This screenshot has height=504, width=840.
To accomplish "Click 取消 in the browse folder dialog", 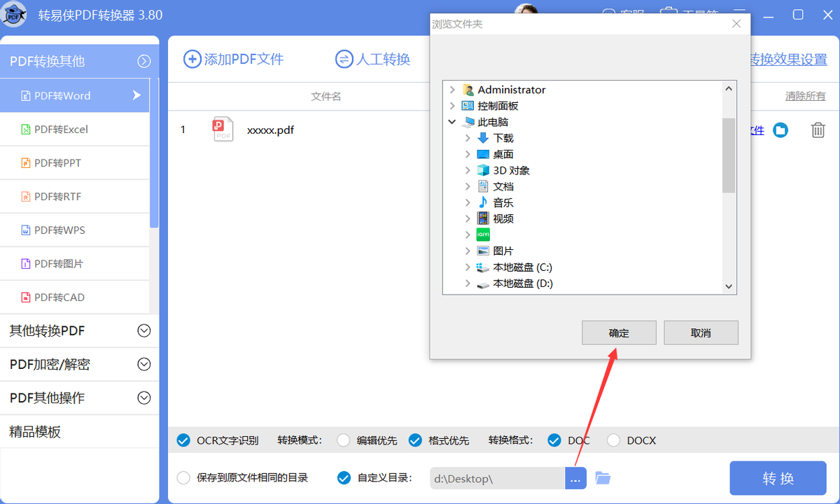I will [x=701, y=333].
